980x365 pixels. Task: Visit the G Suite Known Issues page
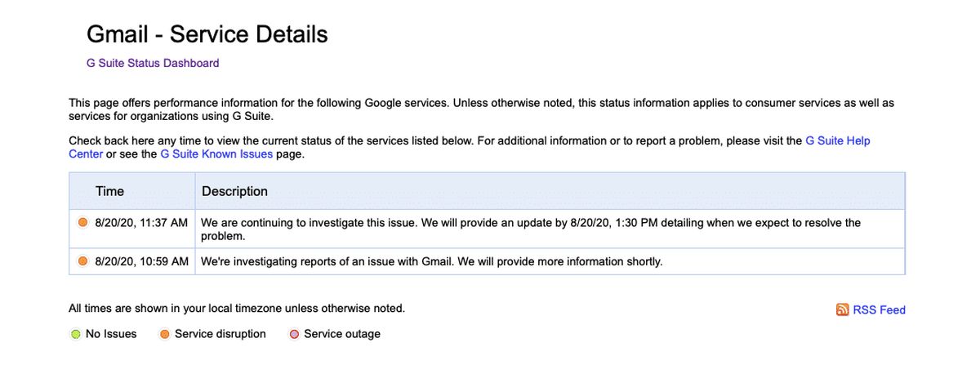coord(216,154)
